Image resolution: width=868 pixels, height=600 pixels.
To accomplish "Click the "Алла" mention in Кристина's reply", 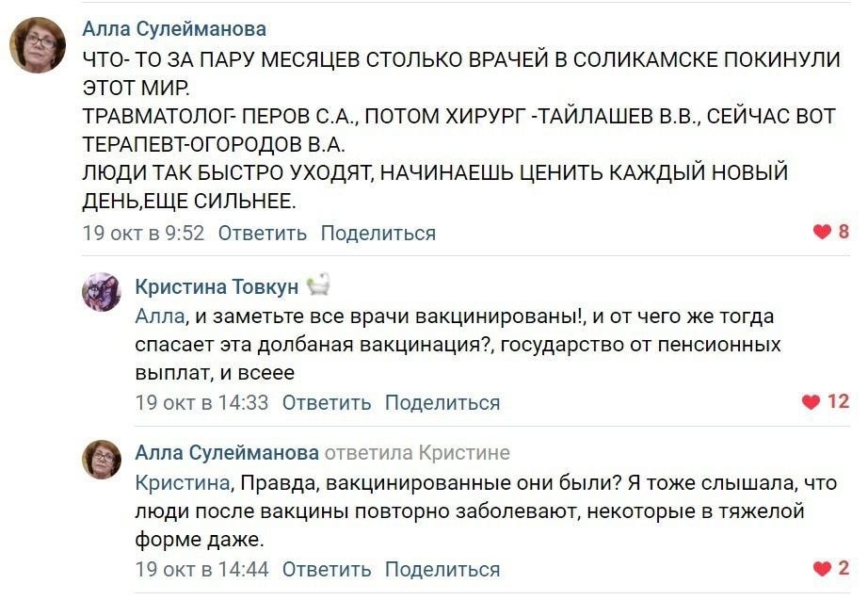I will click(159, 316).
